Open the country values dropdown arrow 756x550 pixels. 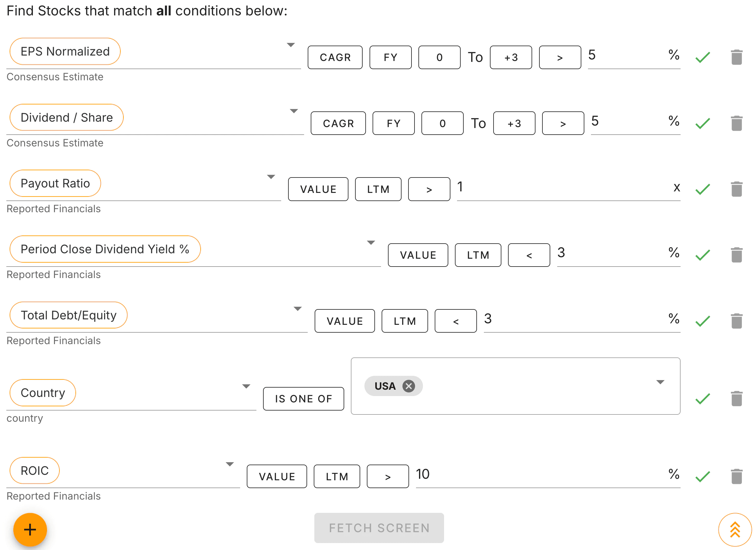click(660, 382)
